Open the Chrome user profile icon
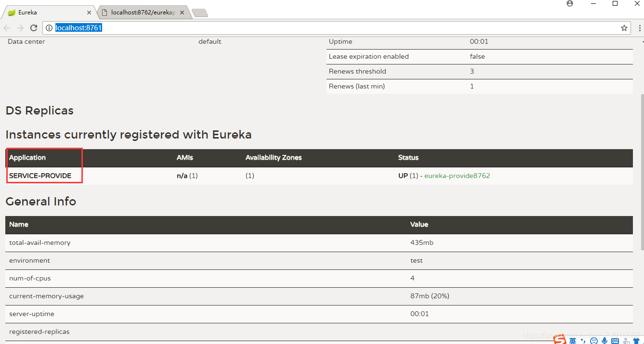Image resolution: width=644 pixels, height=344 pixels. pyautogui.click(x=570, y=3)
